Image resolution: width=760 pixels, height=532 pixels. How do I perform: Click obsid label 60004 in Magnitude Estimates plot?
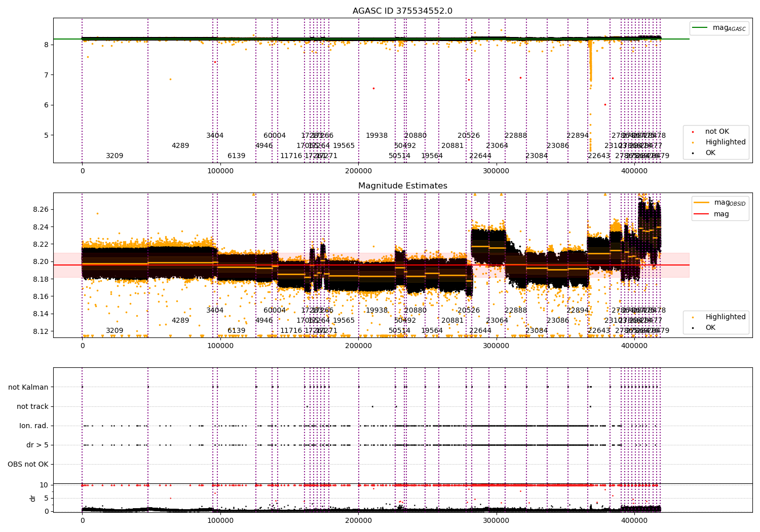coord(275,310)
